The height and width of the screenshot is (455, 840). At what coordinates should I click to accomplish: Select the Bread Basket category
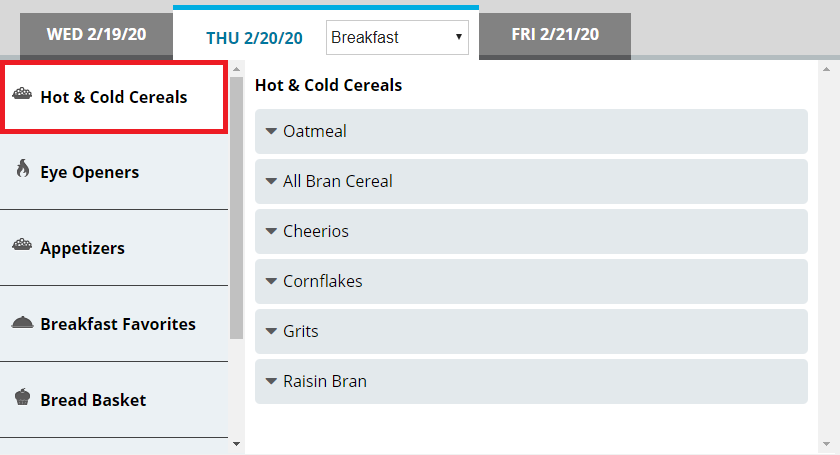click(93, 400)
